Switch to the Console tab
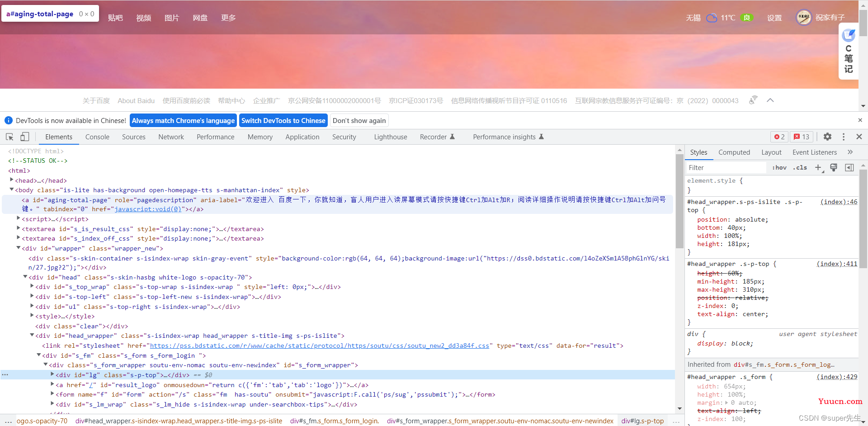The height and width of the screenshot is (426, 868). pos(97,137)
